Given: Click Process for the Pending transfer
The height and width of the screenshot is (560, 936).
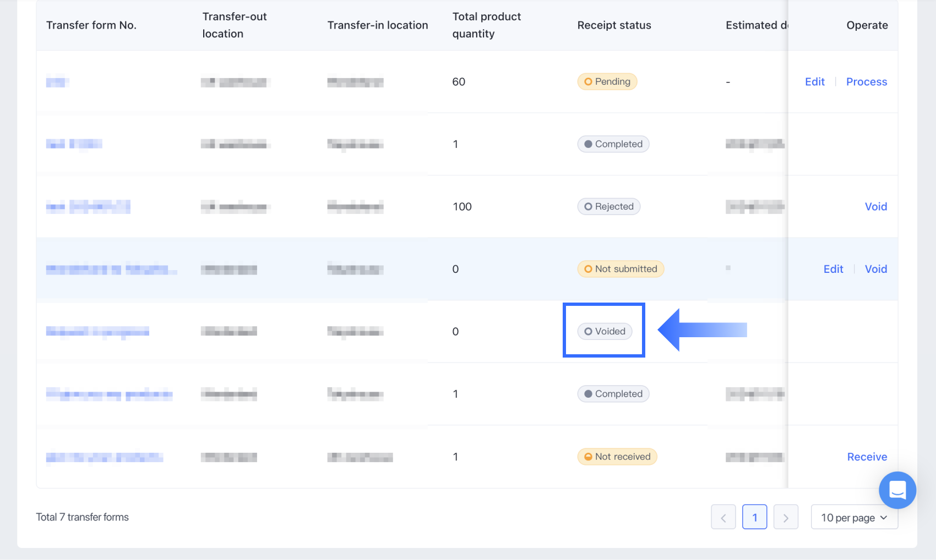Looking at the screenshot, I should pyautogui.click(x=866, y=82).
